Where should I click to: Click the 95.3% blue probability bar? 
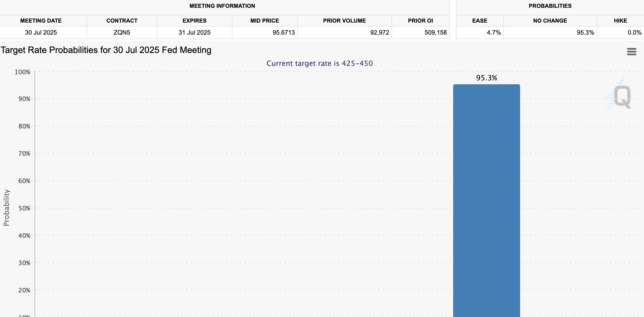coord(486,200)
